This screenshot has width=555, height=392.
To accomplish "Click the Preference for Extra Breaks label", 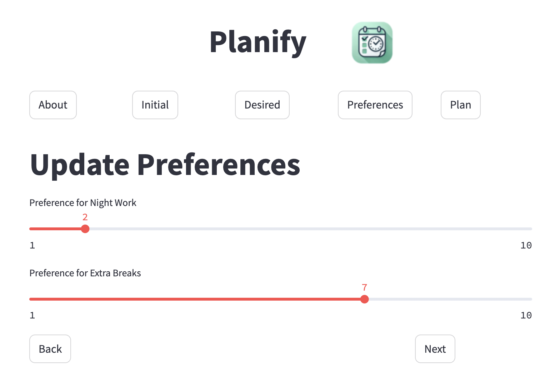I will pos(85,273).
